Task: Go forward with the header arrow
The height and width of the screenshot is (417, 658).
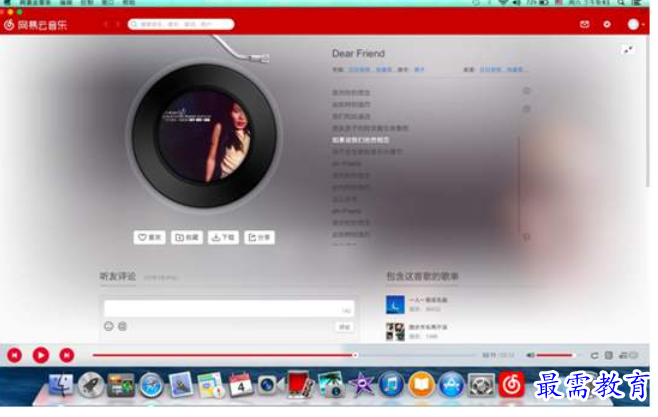Action: coord(118,24)
